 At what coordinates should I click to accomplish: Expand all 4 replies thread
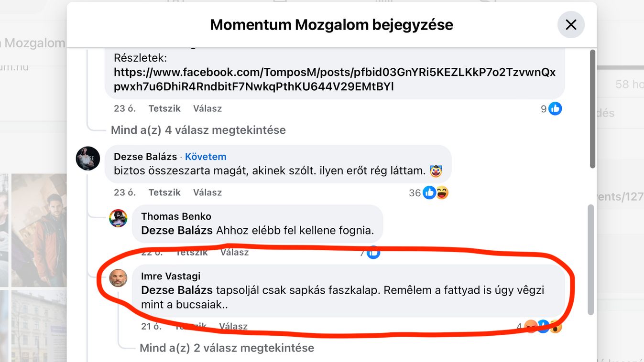click(198, 130)
